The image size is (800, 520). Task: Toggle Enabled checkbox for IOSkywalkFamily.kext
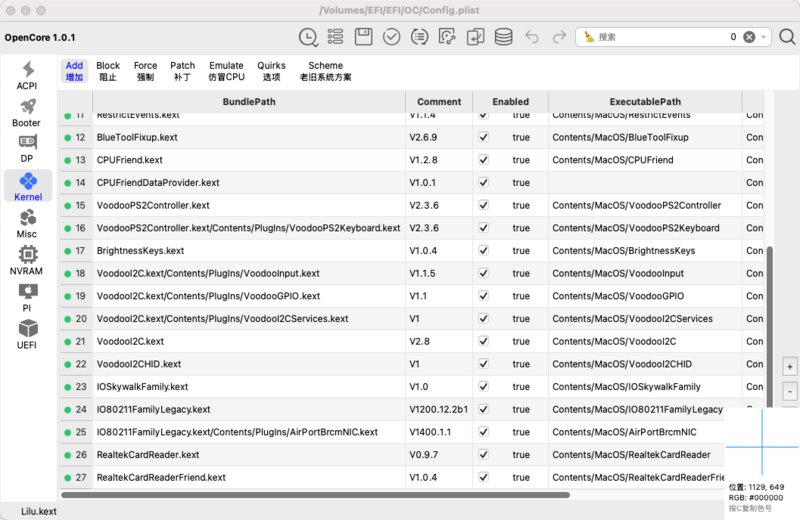click(x=483, y=387)
